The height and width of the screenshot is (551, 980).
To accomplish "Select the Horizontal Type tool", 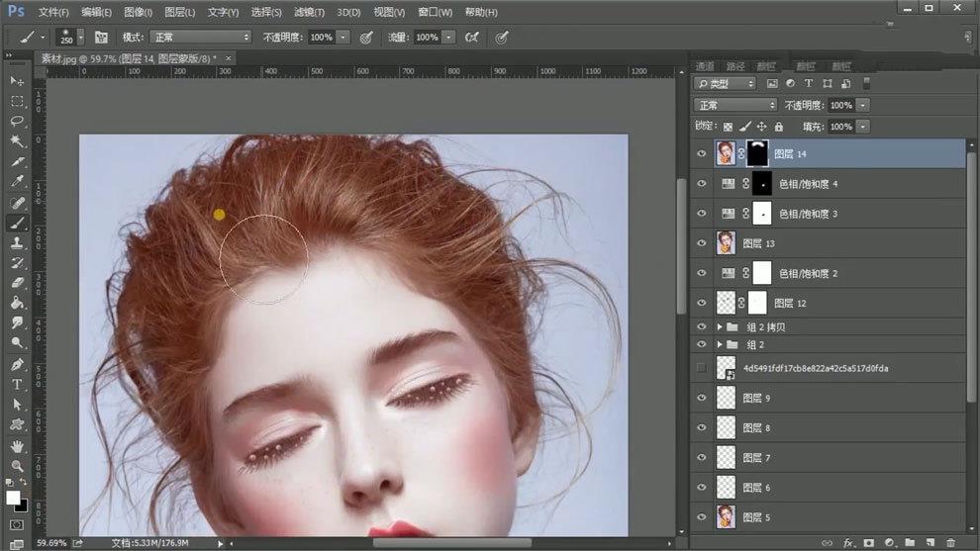I will [17, 384].
